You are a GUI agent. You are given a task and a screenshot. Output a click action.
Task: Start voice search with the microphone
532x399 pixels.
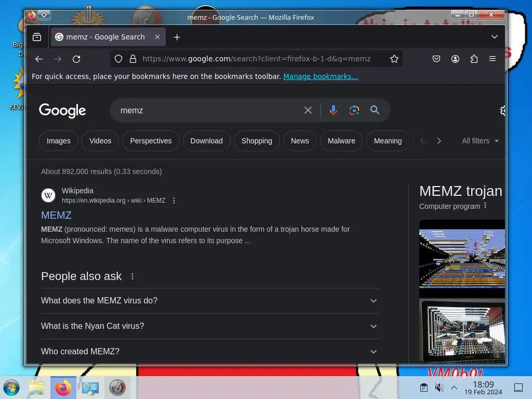(x=334, y=110)
